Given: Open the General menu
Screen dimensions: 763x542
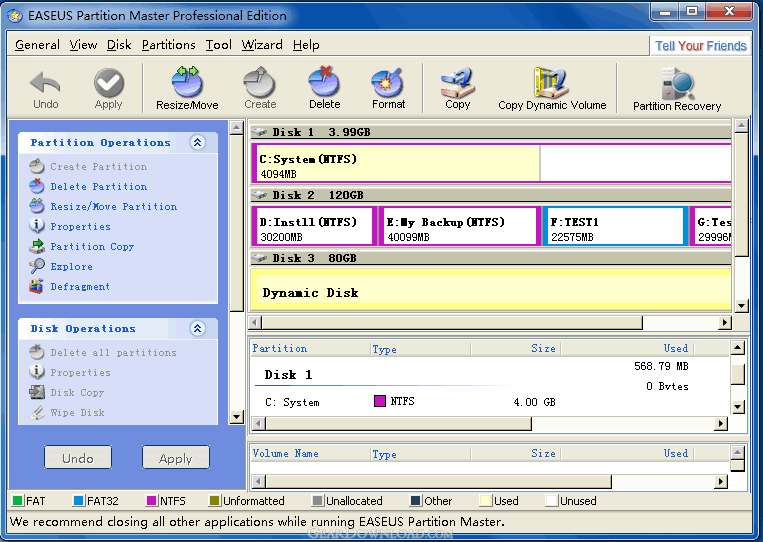Looking at the screenshot, I should click(37, 45).
